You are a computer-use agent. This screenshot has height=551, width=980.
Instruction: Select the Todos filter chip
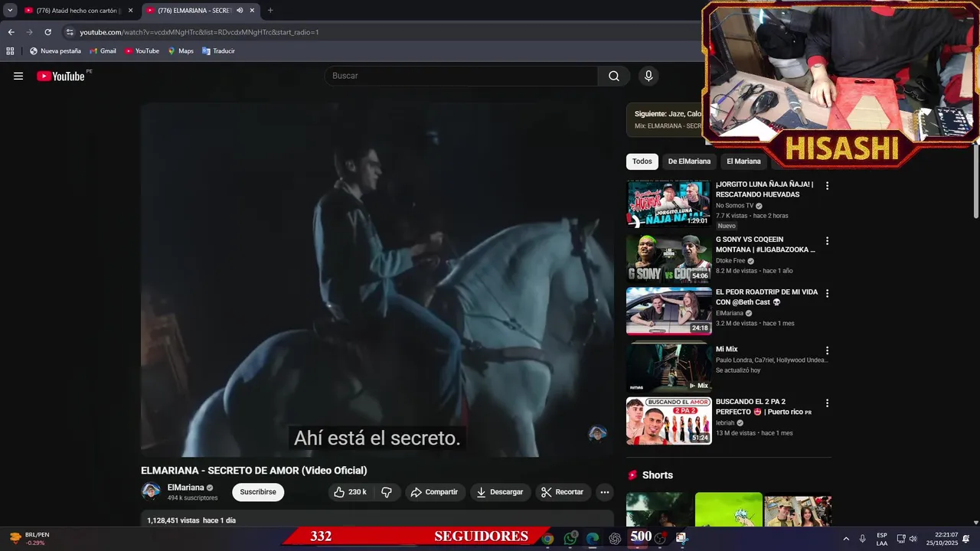(x=642, y=161)
